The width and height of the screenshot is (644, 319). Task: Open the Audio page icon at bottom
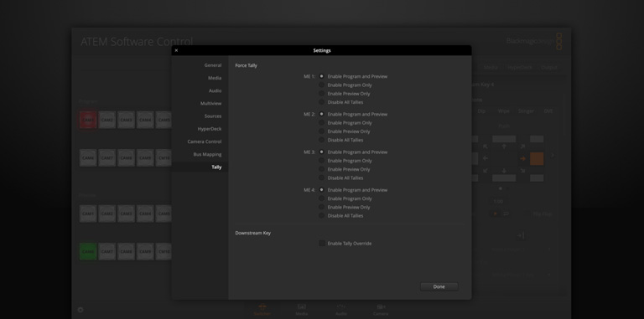pyautogui.click(x=341, y=310)
